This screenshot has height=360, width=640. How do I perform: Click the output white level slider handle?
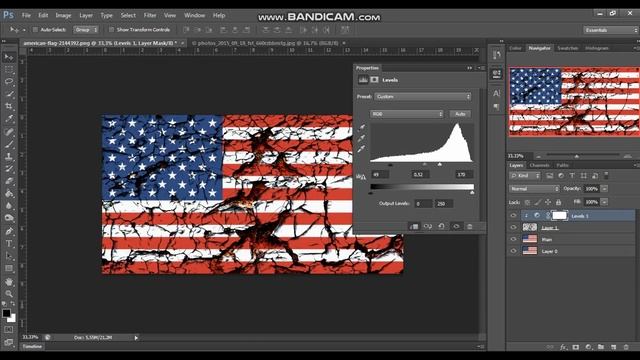(x=472, y=193)
